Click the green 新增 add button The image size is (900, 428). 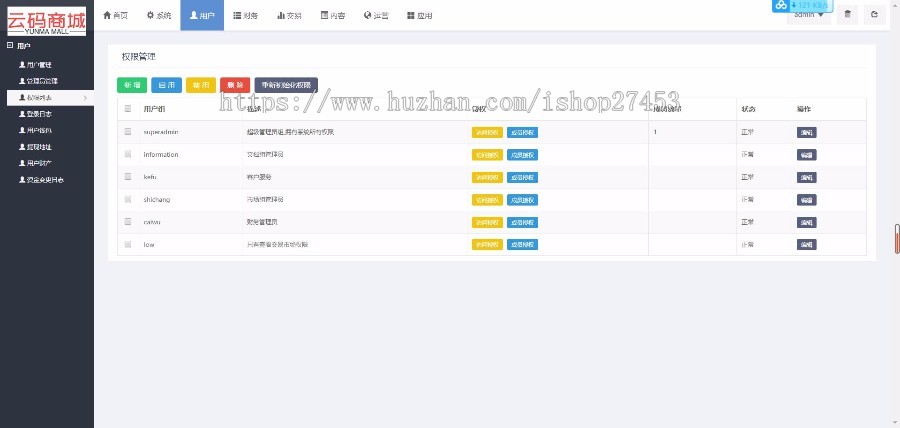coord(132,85)
